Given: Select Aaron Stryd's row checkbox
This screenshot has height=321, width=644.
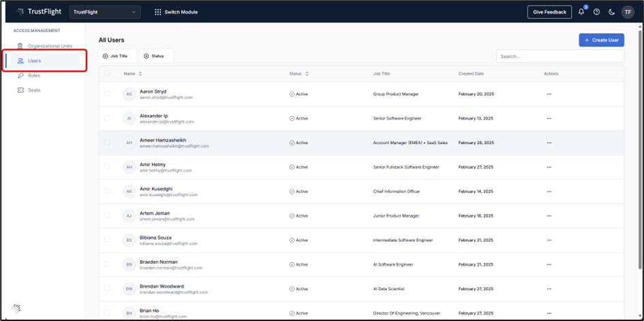Looking at the screenshot, I should (107, 94).
